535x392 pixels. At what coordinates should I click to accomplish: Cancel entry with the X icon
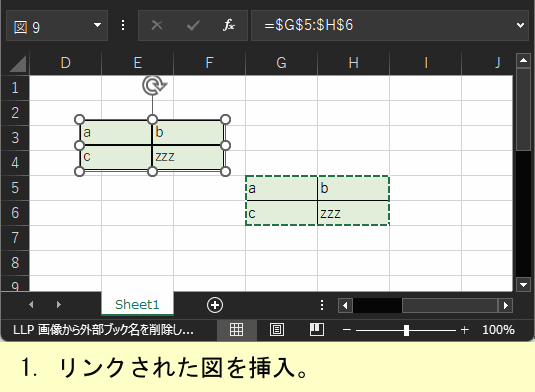[x=157, y=25]
